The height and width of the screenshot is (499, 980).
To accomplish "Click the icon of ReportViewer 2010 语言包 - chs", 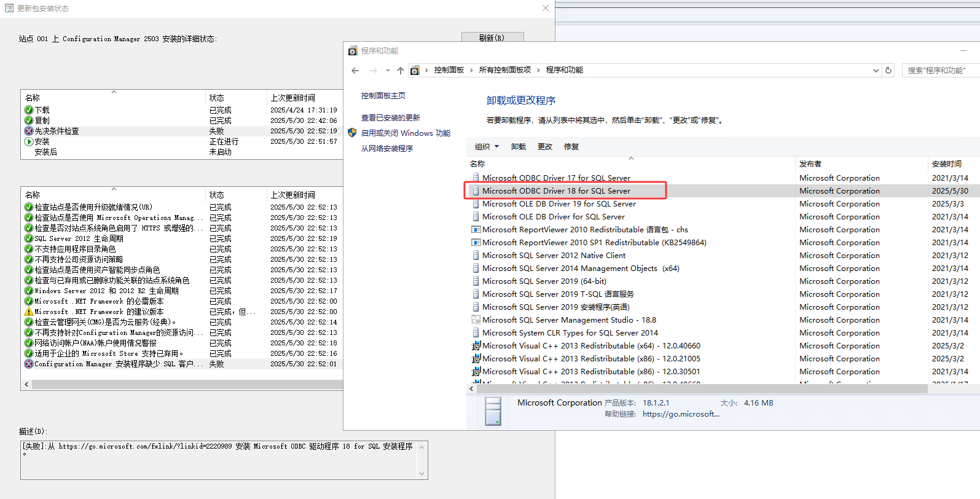I will (476, 229).
